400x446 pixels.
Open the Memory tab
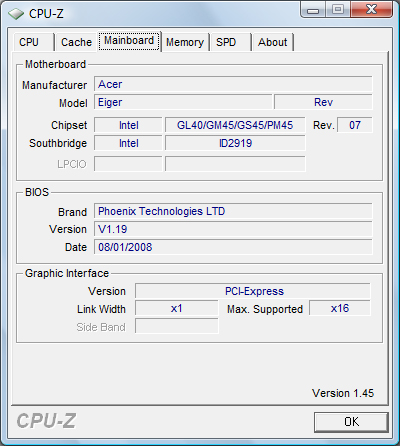[185, 42]
